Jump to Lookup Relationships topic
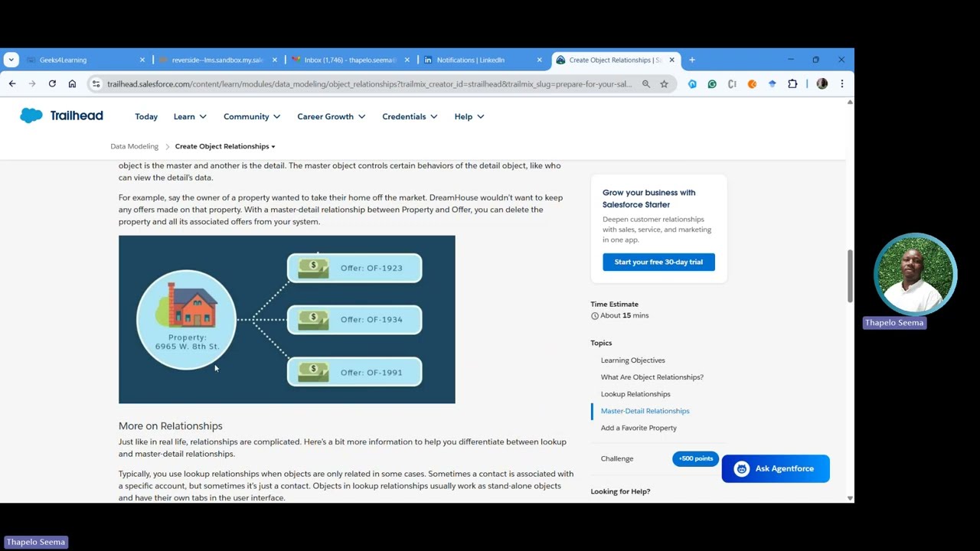Screen dimensions: 980x551 635,394
